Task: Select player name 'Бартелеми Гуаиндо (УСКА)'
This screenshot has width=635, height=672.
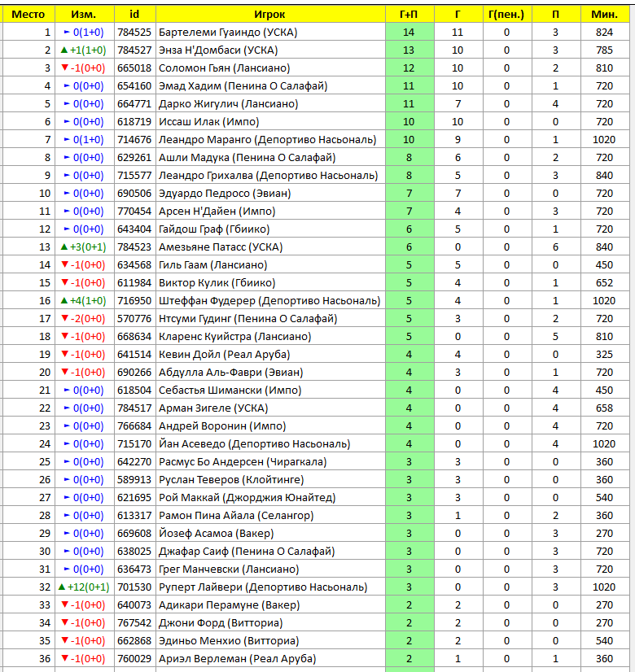Action: click(228, 33)
